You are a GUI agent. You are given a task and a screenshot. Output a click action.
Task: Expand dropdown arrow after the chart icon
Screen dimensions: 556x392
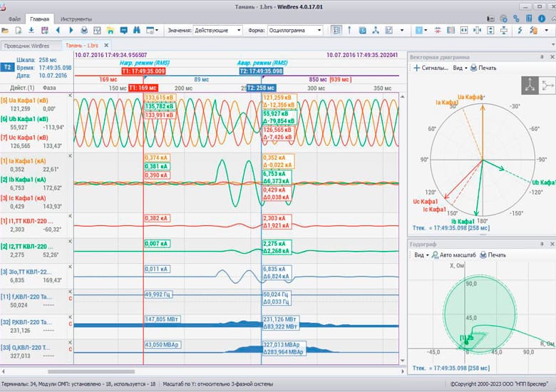tap(402, 31)
